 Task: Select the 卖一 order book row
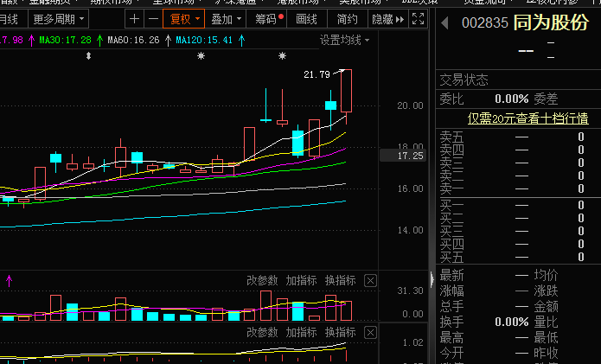tap(518, 188)
